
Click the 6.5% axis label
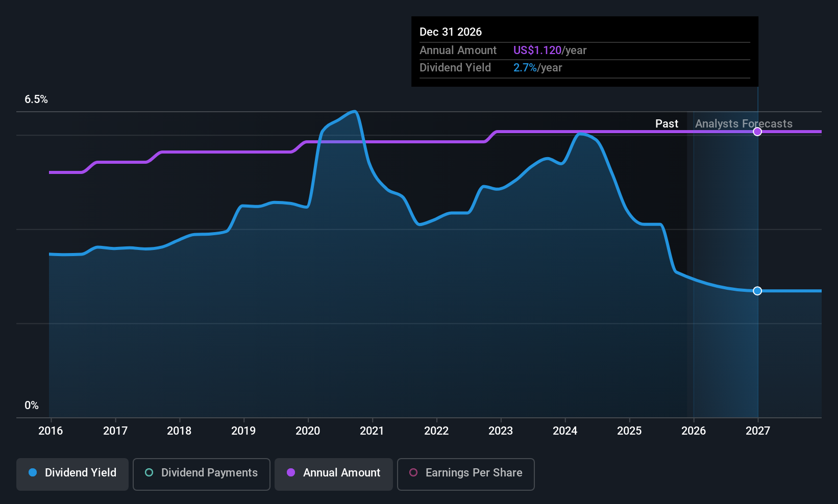[36, 99]
